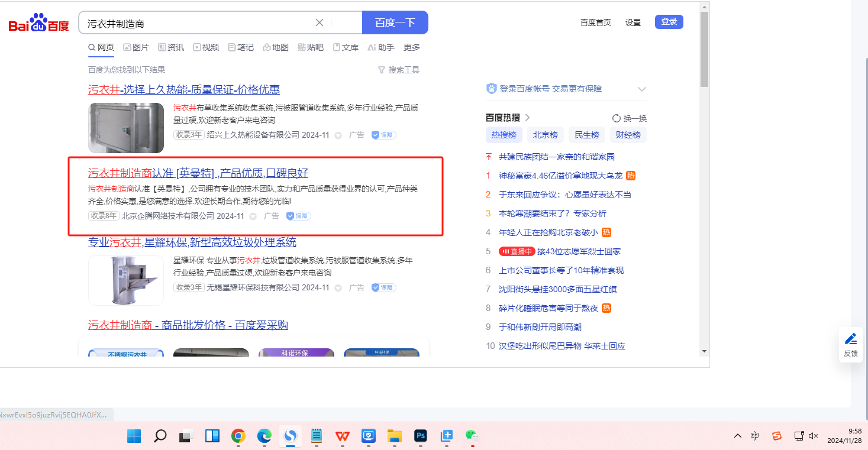Screen dimensions: 868x450
Task: Open the WeChat icon in the taskbar
Action: click(472, 436)
